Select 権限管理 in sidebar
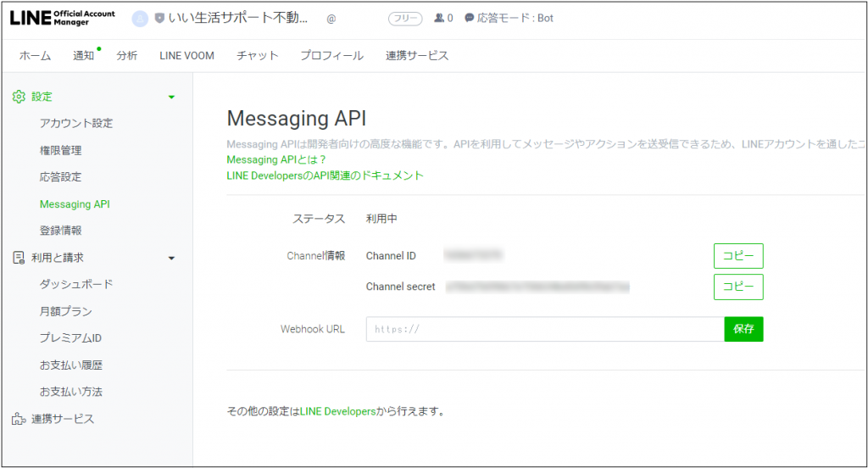868x468 pixels. 61,150
